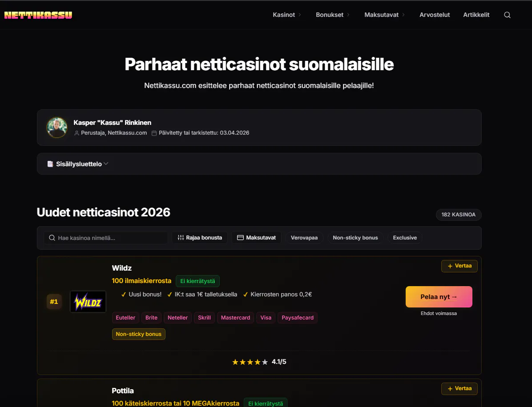Click the 'Päivitetty tai tarkistettu: 03.04.2026' date
532x407 pixels.
point(204,133)
